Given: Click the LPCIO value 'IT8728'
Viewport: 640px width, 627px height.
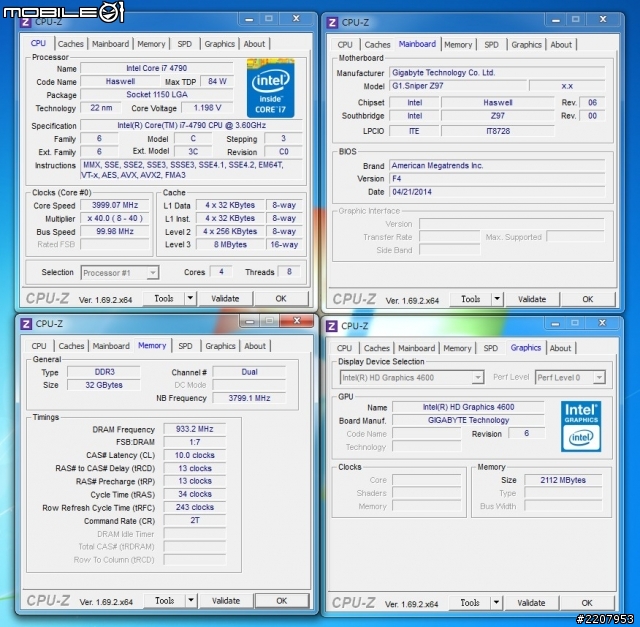Looking at the screenshot, I should [x=498, y=131].
